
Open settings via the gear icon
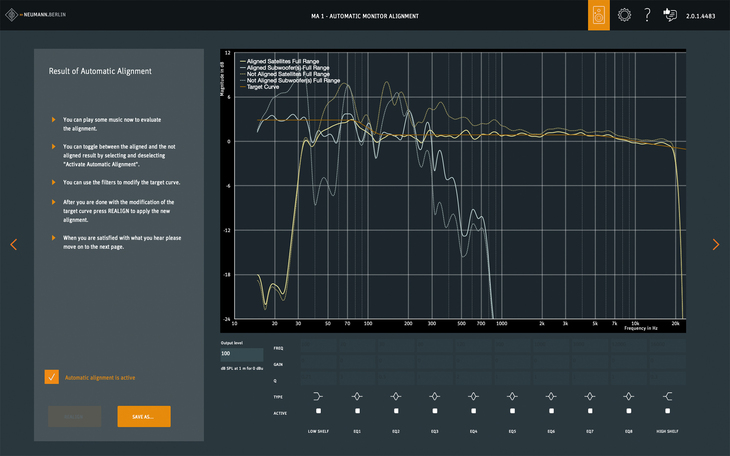(624, 15)
